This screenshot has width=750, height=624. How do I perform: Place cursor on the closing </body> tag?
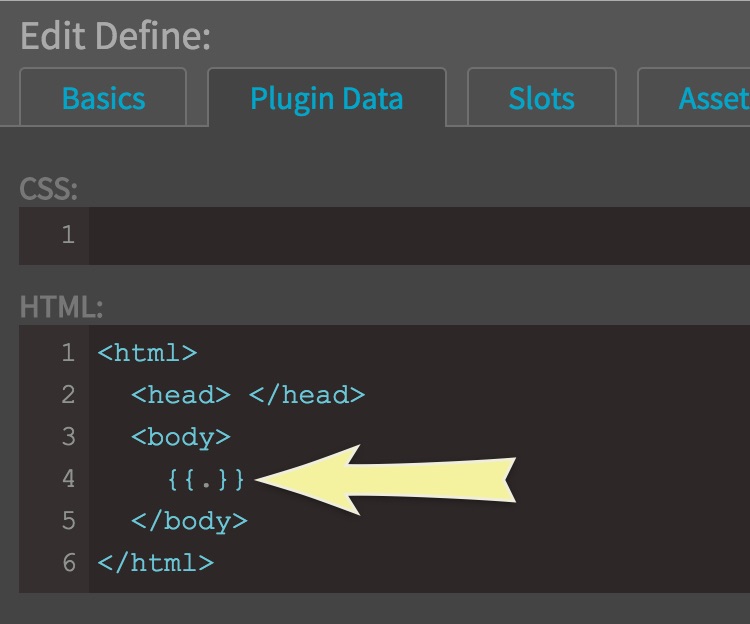click(189, 521)
